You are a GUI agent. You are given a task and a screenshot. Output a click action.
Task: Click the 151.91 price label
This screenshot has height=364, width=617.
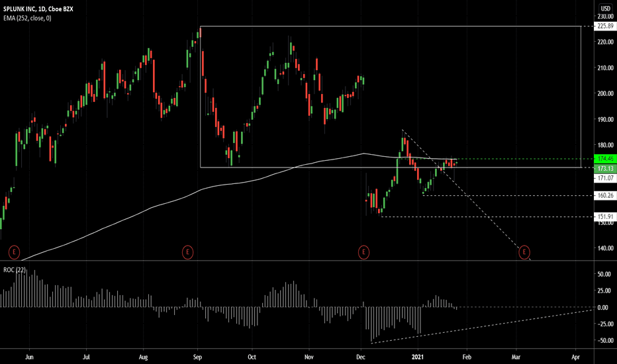coord(605,217)
